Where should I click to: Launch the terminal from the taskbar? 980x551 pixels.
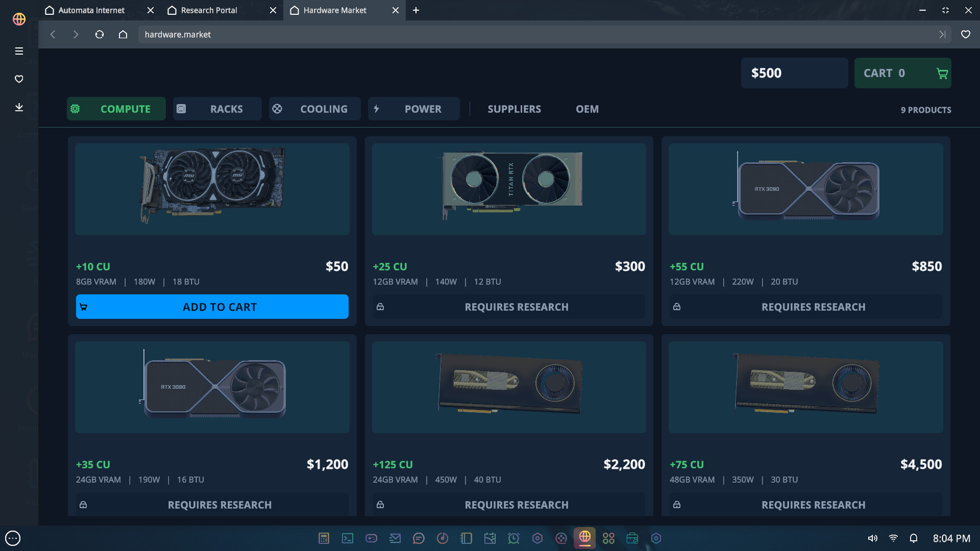click(x=348, y=538)
